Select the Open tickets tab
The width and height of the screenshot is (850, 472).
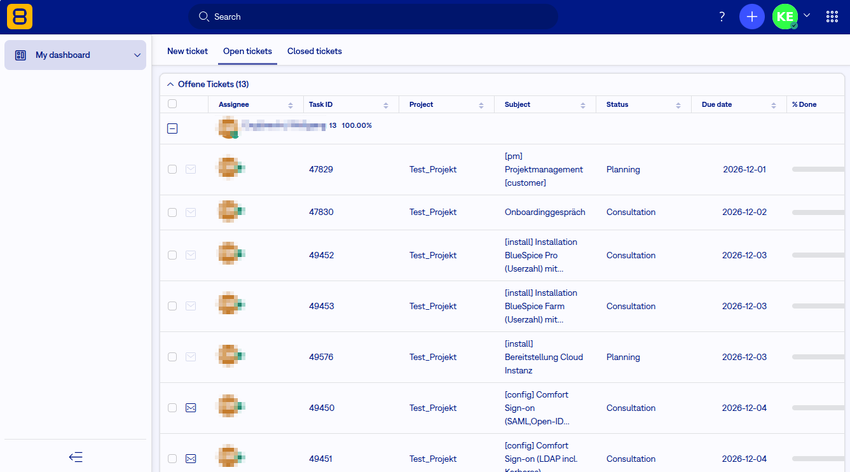248,51
